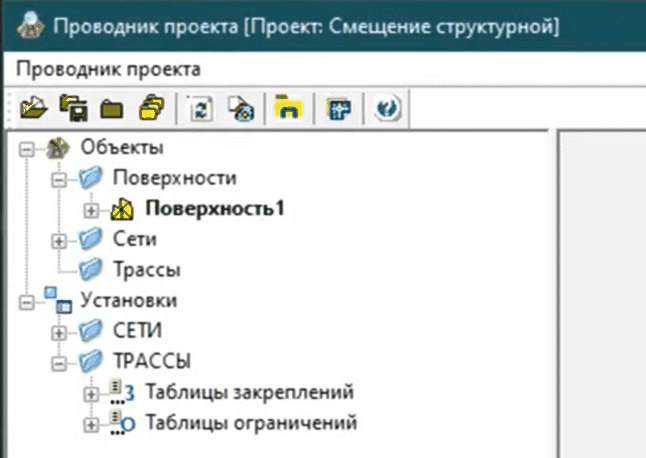Select the Трассы item under Объекты
Screen dimensions: 646x458
[x=132, y=270]
